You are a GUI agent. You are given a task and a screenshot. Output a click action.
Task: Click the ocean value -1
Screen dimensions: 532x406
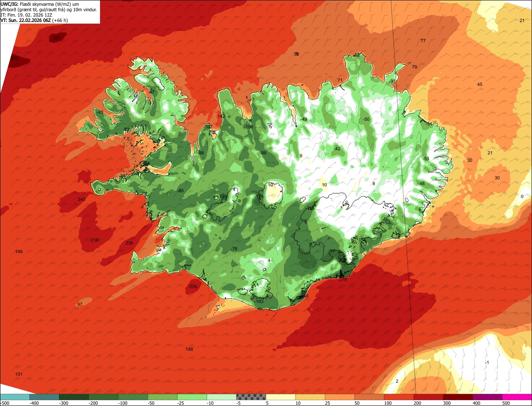[x=487, y=362]
